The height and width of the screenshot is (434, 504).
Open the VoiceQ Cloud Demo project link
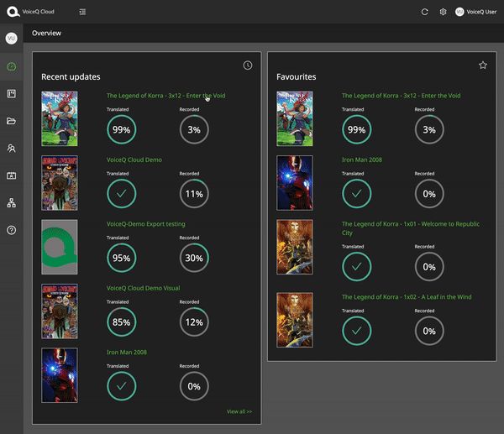pyautogui.click(x=134, y=160)
